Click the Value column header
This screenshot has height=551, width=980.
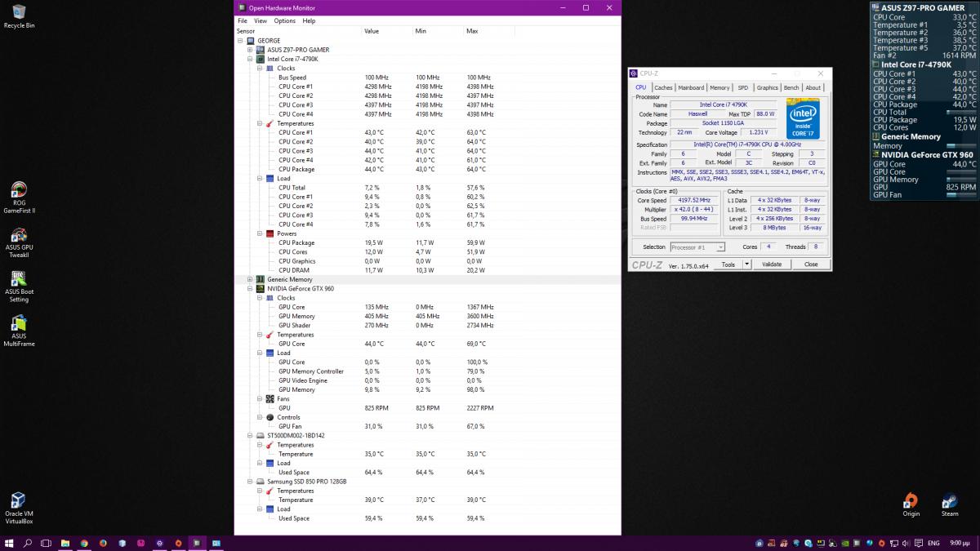387,31
